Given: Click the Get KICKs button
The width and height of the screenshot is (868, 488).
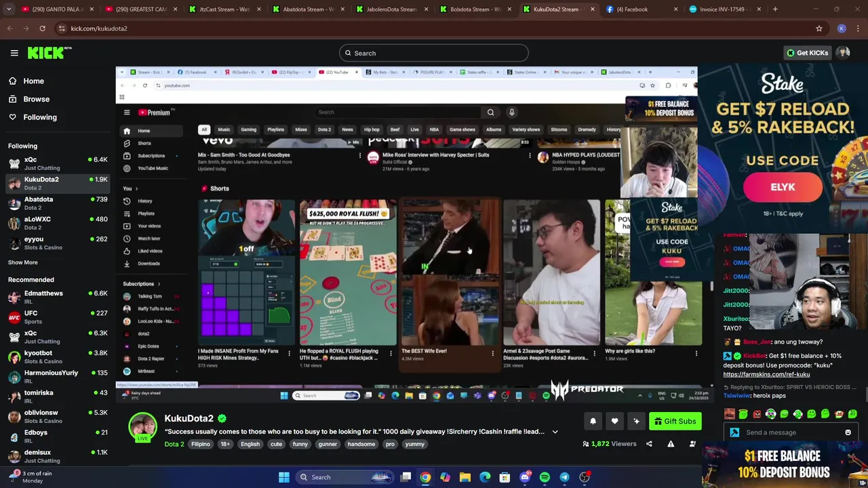Looking at the screenshot, I should (x=807, y=53).
